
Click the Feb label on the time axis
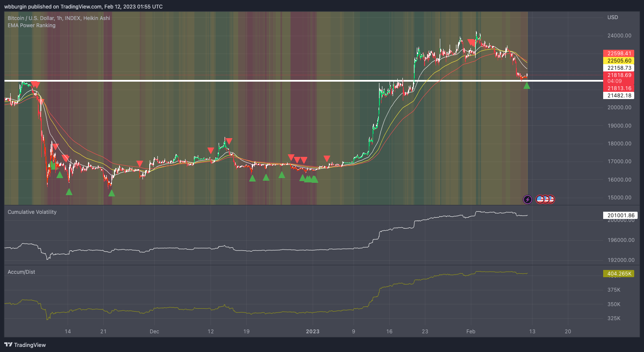click(470, 332)
